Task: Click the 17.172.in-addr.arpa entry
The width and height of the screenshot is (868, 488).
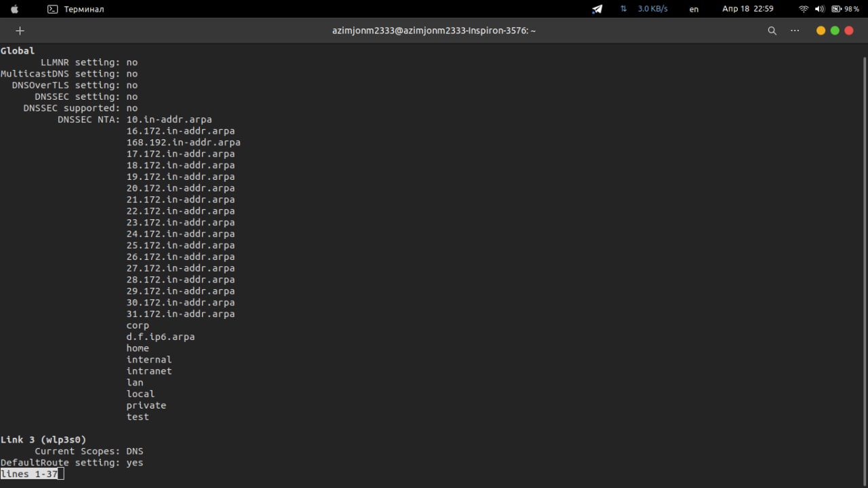Action: 180,154
